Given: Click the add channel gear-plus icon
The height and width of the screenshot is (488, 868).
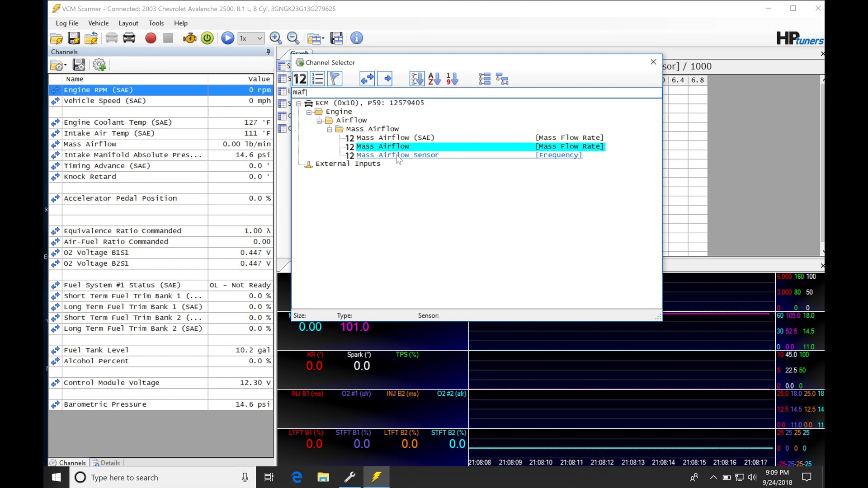Looking at the screenshot, I should point(99,65).
